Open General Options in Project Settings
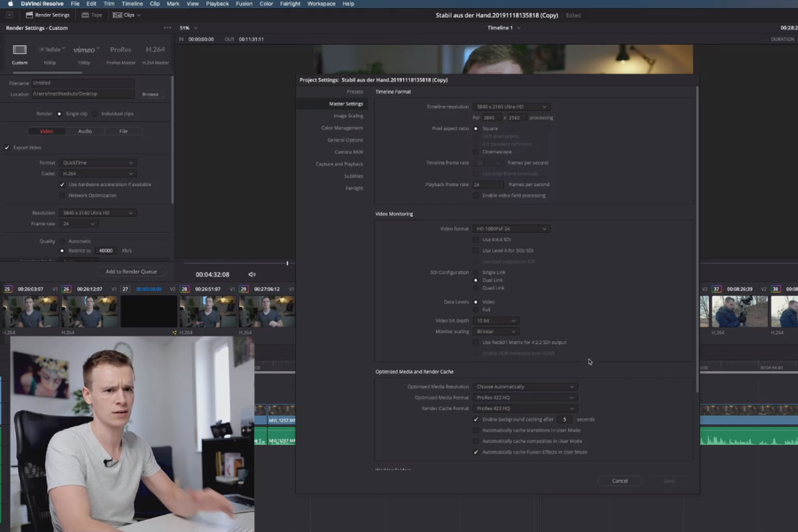Screen dimensions: 798x532 [345, 140]
